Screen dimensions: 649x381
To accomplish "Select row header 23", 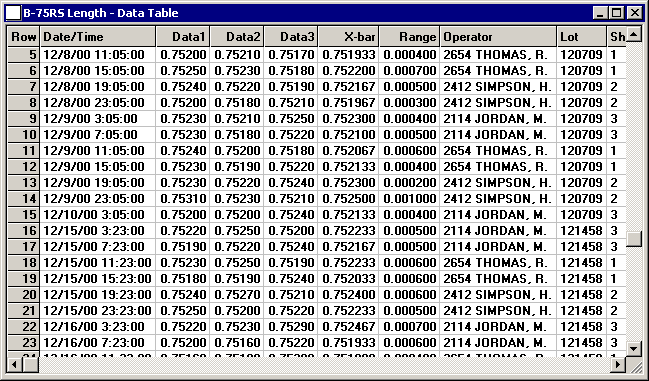I will (x=24, y=343).
